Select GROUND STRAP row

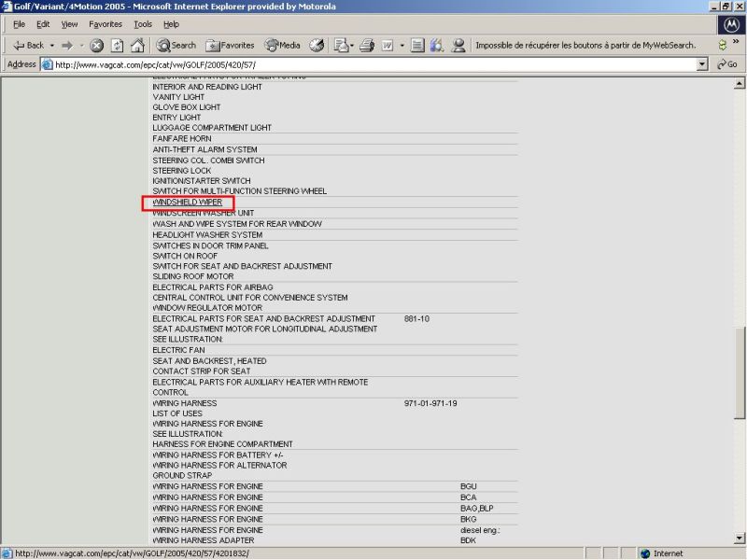[x=182, y=476]
